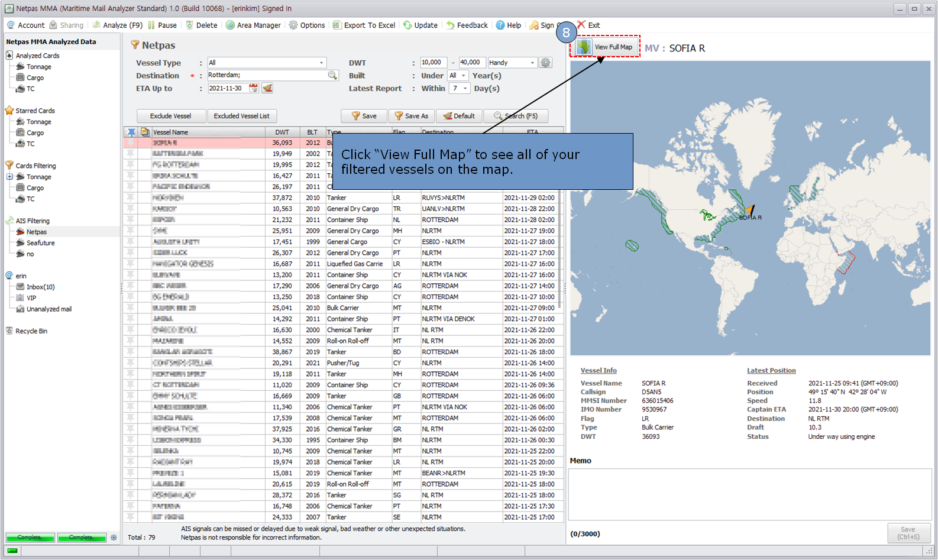The height and width of the screenshot is (560, 938).
Task: Sort by the BLT column header
Action: [312, 132]
